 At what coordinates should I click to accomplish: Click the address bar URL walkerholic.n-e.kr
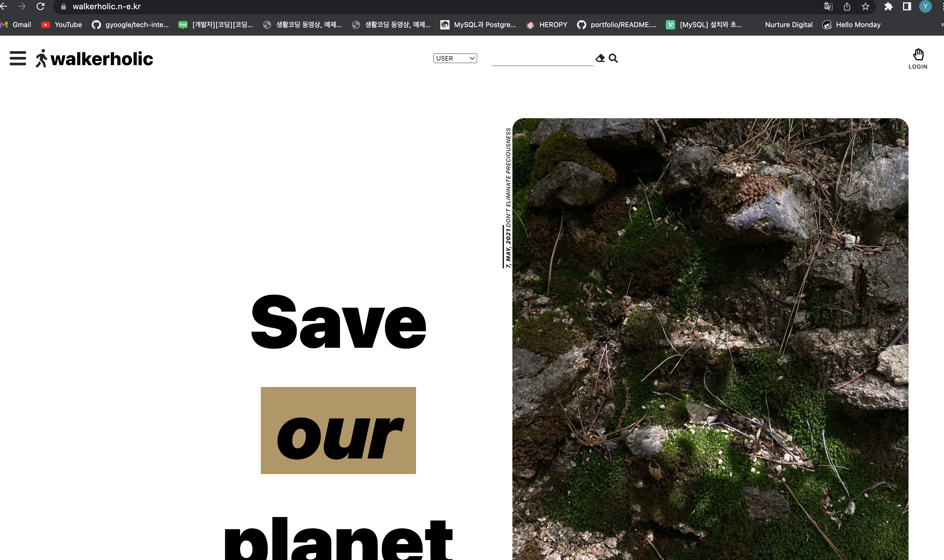(x=106, y=6)
